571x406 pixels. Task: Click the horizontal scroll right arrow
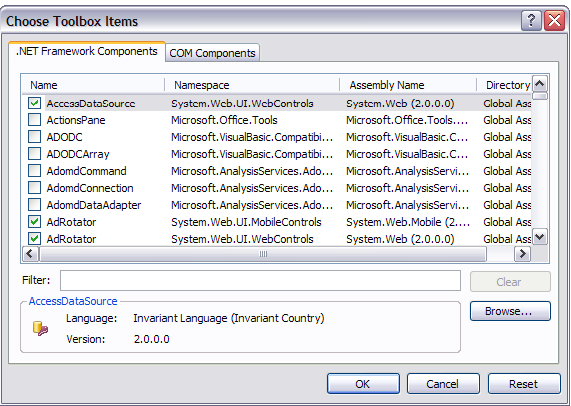tap(523, 253)
